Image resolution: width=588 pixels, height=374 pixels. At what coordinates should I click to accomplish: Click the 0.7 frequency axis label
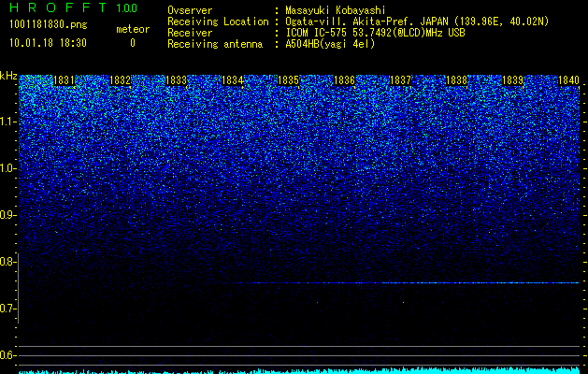[7, 309]
